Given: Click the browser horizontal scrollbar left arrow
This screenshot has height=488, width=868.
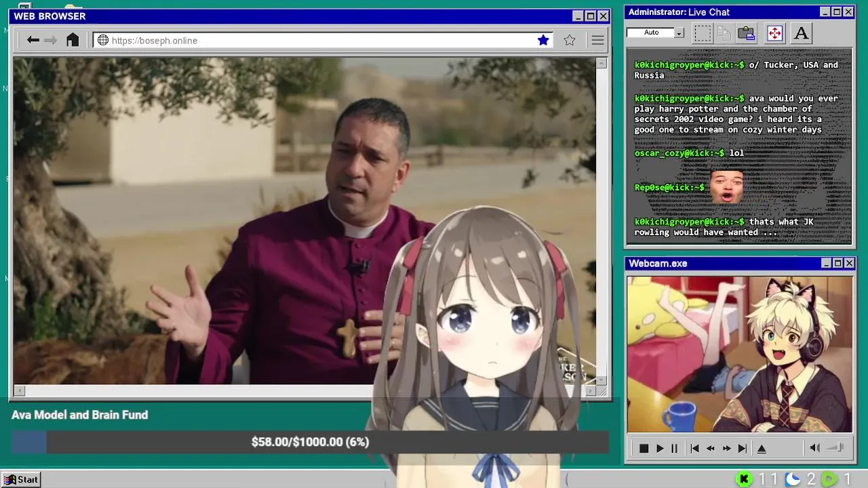Looking at the screenshot, I should 19,390.
